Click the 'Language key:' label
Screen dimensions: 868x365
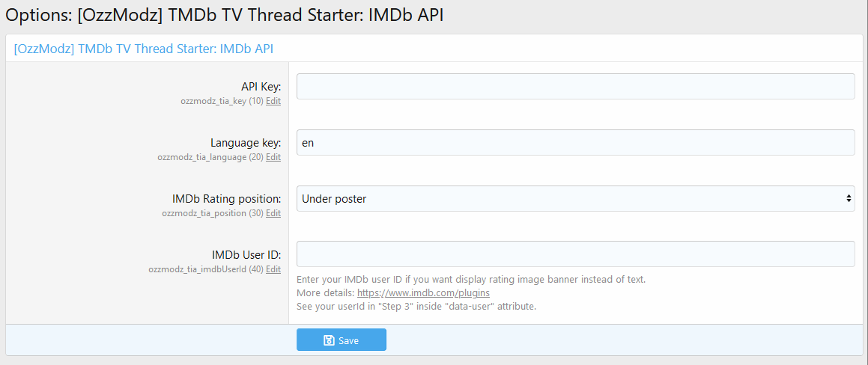coord(246,143)
